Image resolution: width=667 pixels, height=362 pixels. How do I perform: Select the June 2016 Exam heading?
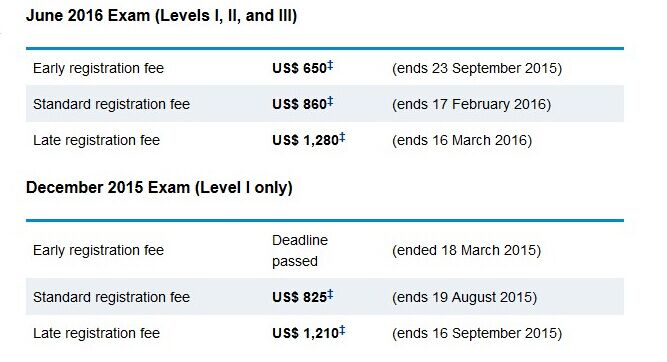point(162,16)
